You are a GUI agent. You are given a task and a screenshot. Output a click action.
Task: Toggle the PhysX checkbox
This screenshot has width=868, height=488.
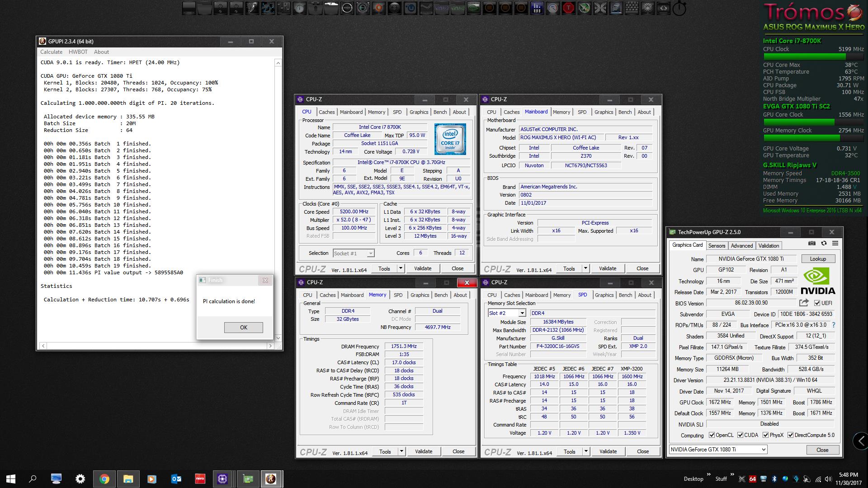[765, 435]
